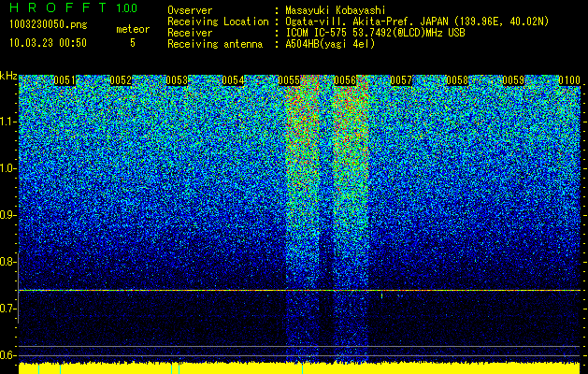Click the 0.6 kHz axis tick label
Viewport: 588px width, 374px height.
click(7, 355)
